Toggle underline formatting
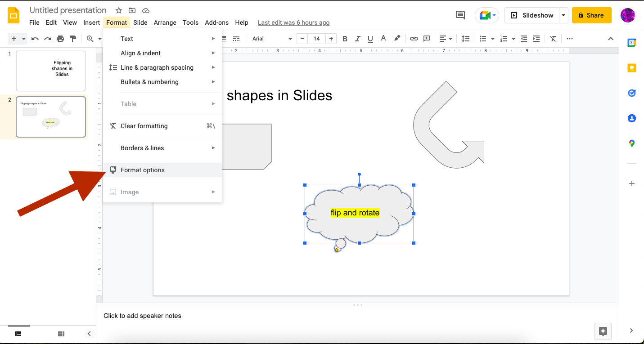The width and height of the screenshot is (644, 344). pyautogui.click(x=370, y=39)
